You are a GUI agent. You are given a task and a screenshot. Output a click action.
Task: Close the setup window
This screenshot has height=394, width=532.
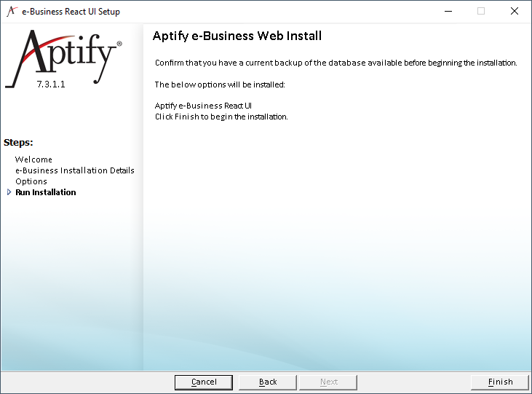pyautogui.click(x=515, y=11)
